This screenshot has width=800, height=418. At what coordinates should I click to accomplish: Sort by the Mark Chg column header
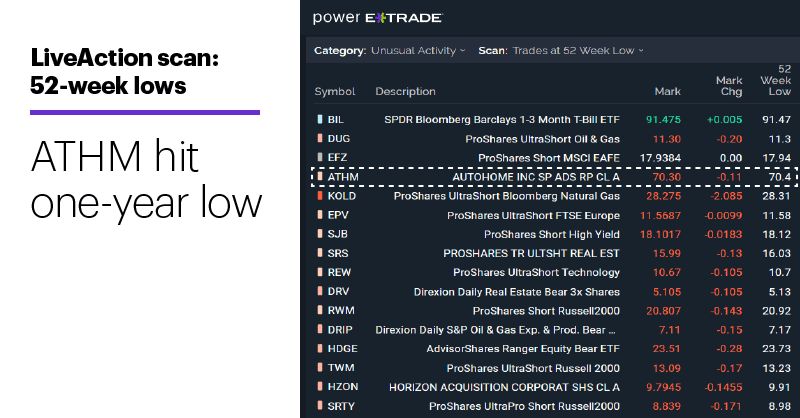[729, 86]
